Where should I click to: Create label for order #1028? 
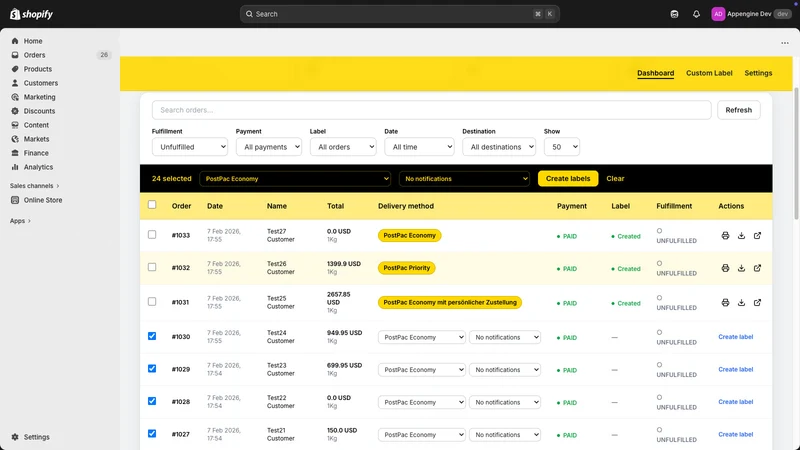(735, 402)
